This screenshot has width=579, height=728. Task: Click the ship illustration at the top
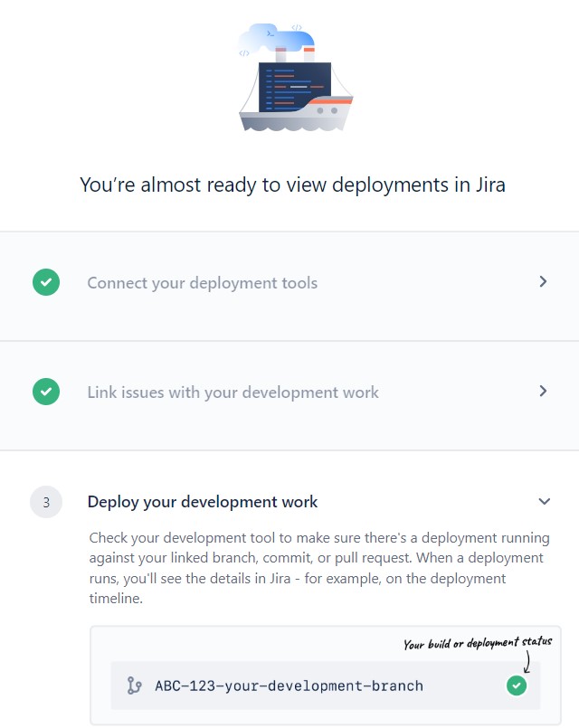pos(296,78)
